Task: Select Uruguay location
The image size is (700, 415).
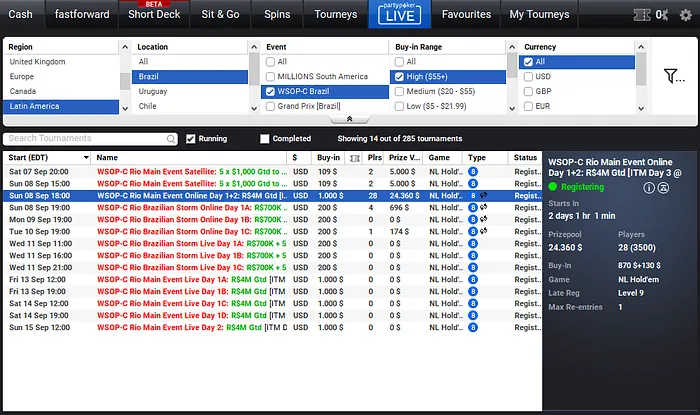Action: pos(190,91)
